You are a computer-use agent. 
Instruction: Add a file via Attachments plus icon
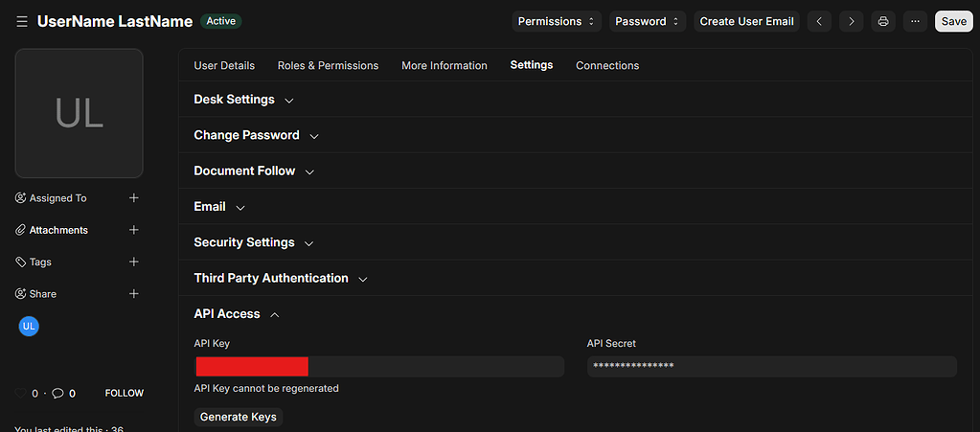[x=134, y=230]
